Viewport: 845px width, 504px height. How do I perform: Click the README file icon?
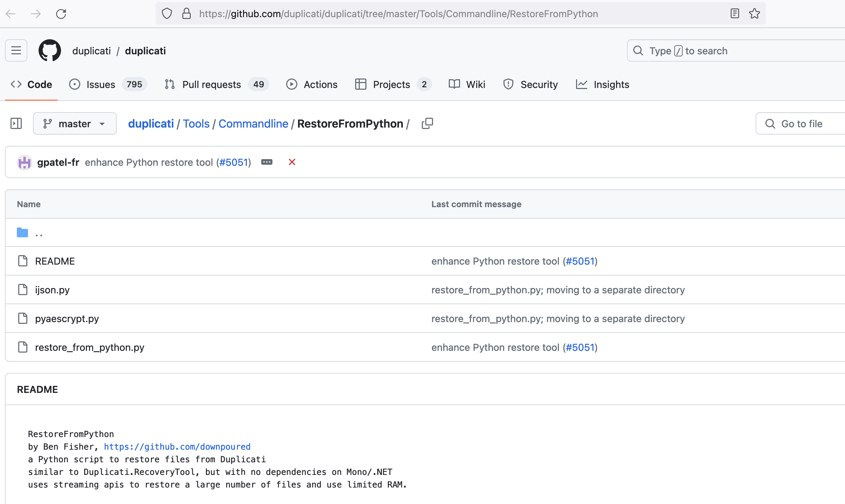(23, 261)
